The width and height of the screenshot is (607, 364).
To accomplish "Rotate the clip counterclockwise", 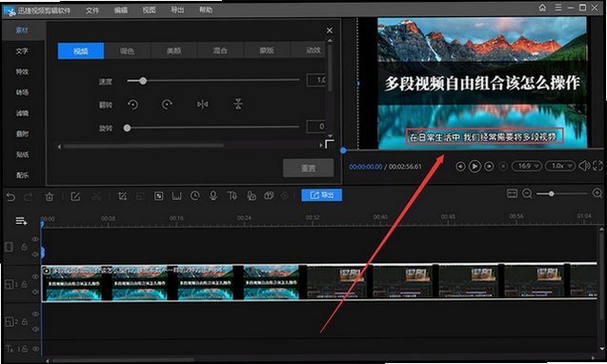I will point(132,105).
